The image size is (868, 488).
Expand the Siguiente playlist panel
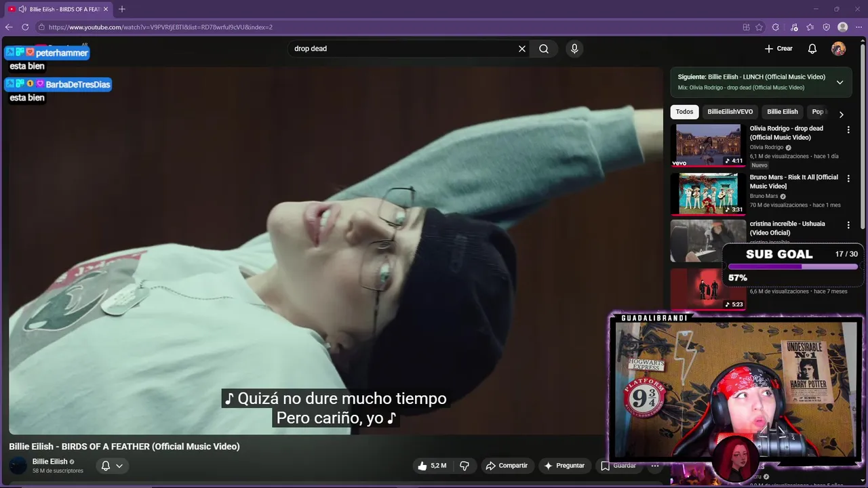tap(840, 82)
